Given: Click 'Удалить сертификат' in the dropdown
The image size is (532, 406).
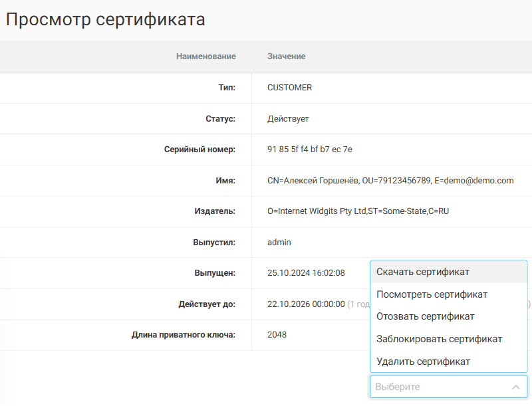Looking at the screenshot, I should 423,361.
